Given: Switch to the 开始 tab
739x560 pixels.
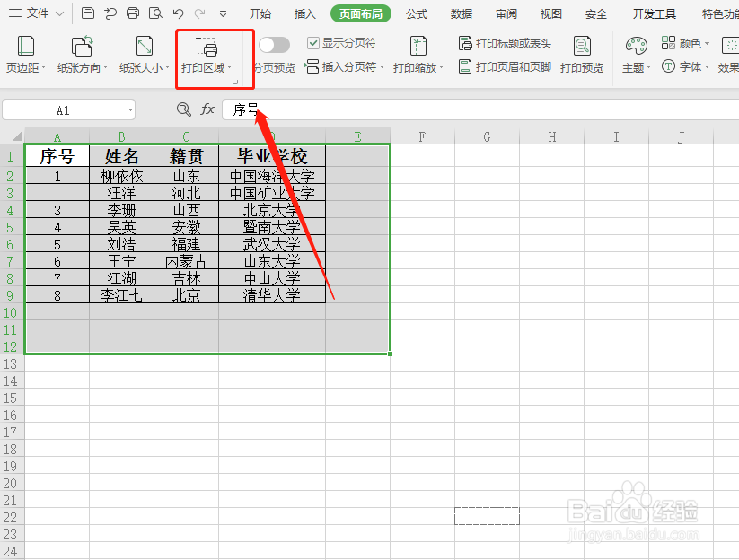Looking at the screenshot, I should (x=260, y=14).
